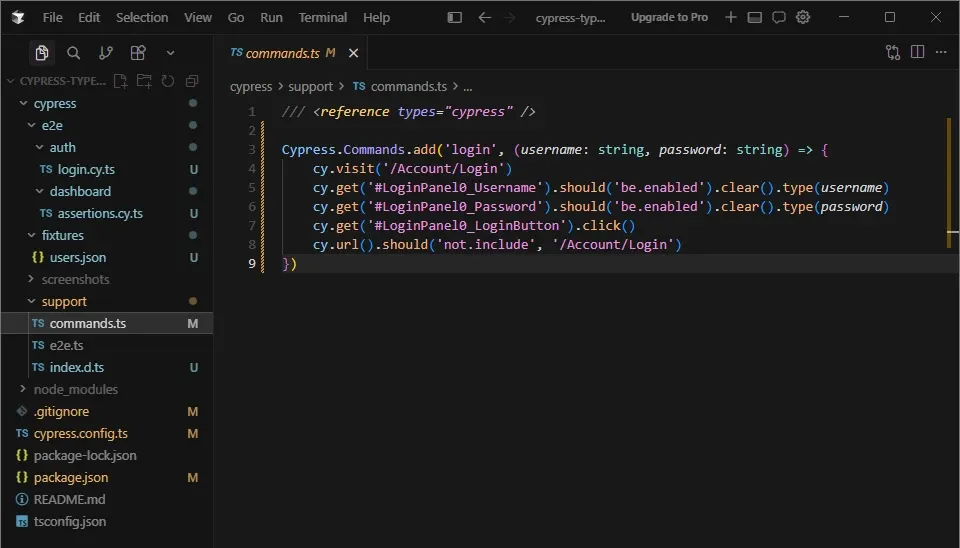Click Upgrade to Pro button
The width and height of the screenshot is (960, 548).
pyautogui.click(x=669, y=17)
